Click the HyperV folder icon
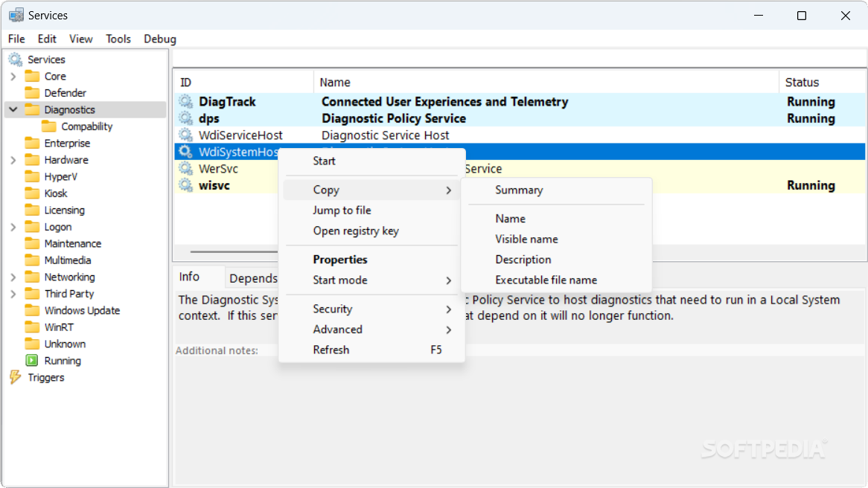 coord(33,176)
